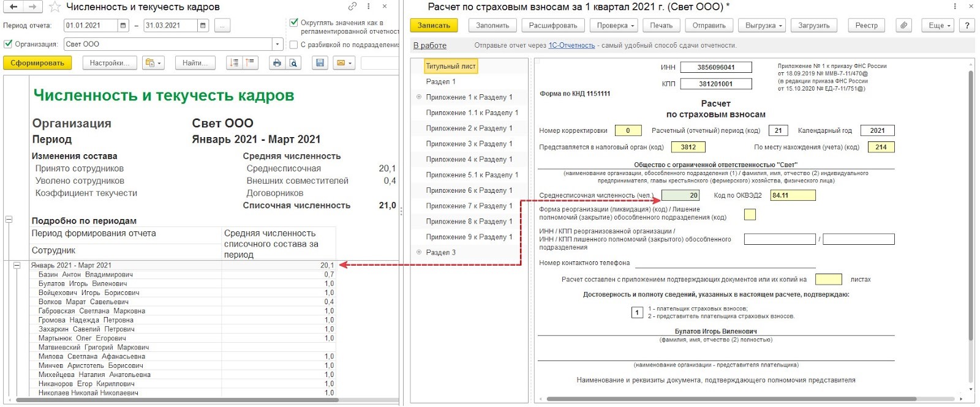The height and width of the screenshot is (407, 980).
Task: Click the paperclip attachments icon
Action: coord(903,26)
